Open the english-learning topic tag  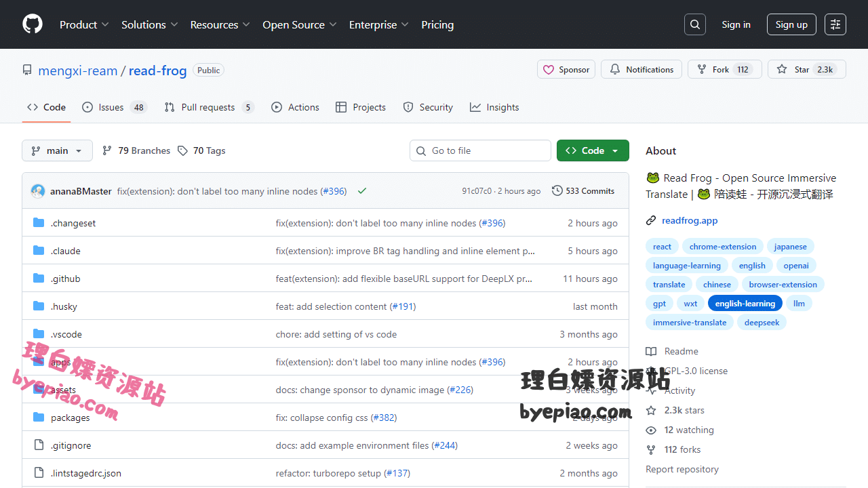[x=745, y=304]
